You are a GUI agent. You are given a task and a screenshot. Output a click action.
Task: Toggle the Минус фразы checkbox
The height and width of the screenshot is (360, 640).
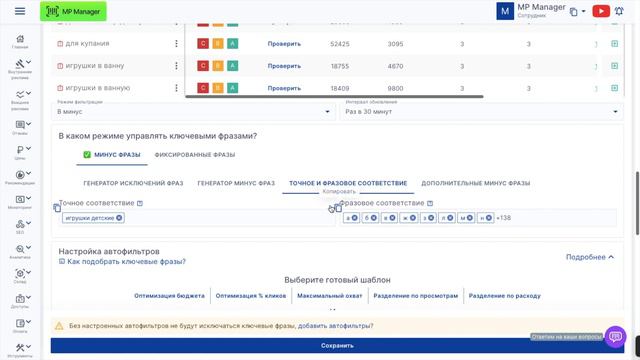tap(87, 154)
